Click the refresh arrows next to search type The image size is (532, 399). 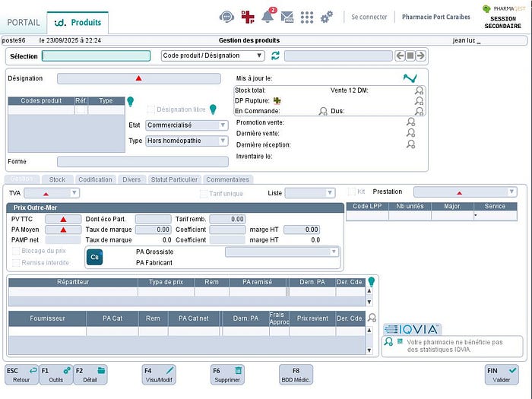pos(275,55)
